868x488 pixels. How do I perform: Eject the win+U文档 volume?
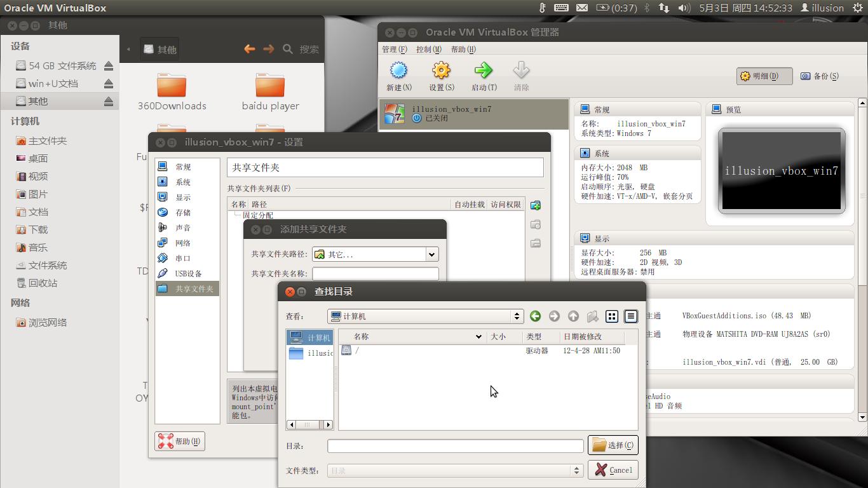tap(109, 83)
